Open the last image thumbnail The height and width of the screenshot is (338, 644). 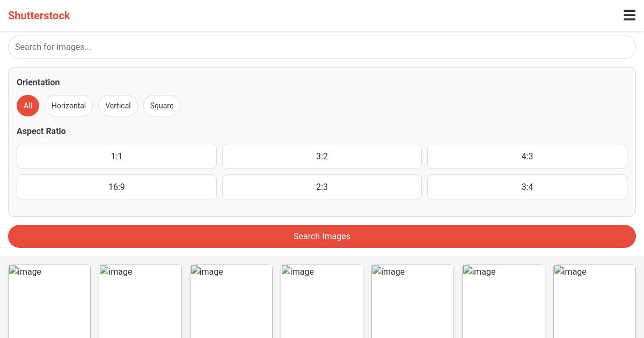595,300
